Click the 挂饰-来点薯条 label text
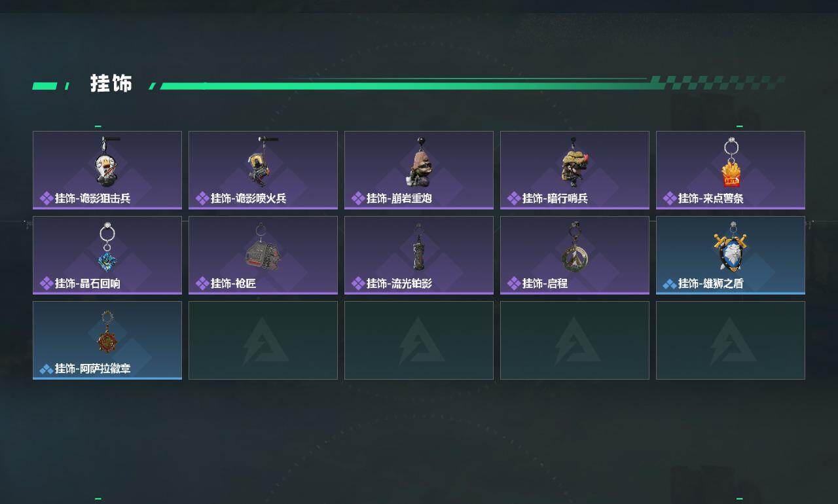The height and width of the screenshot is (504, 838). [710, 198]
